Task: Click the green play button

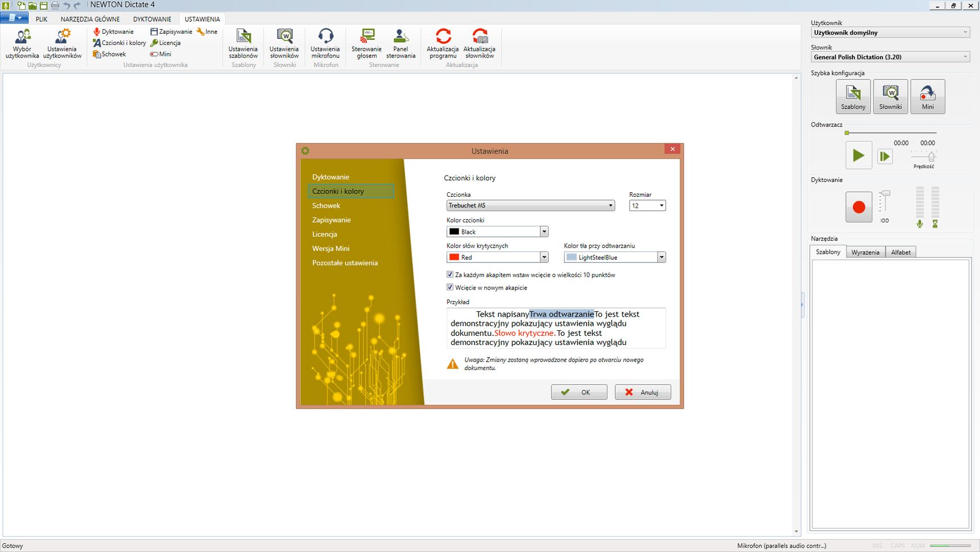Action: click(859, 155)
